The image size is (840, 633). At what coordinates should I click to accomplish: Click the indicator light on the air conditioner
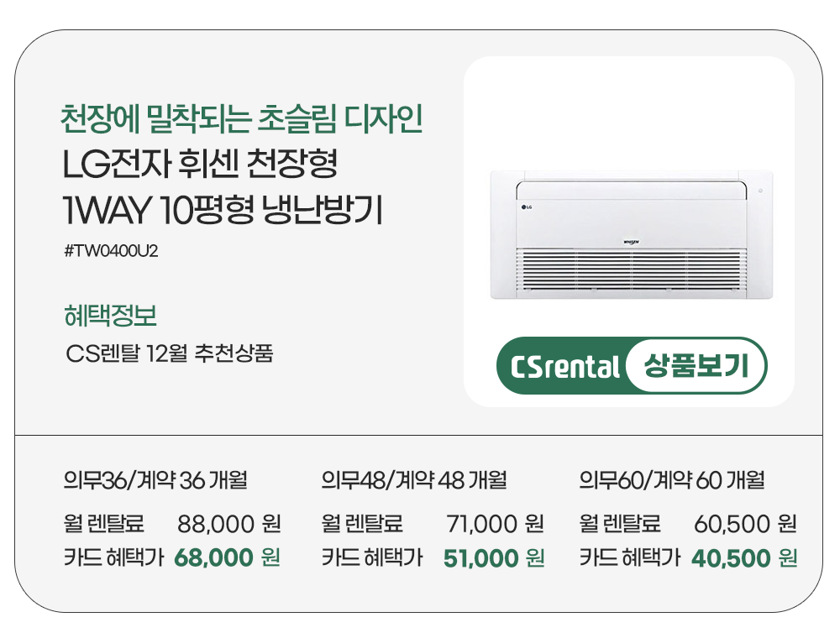[x=760, y=191]
